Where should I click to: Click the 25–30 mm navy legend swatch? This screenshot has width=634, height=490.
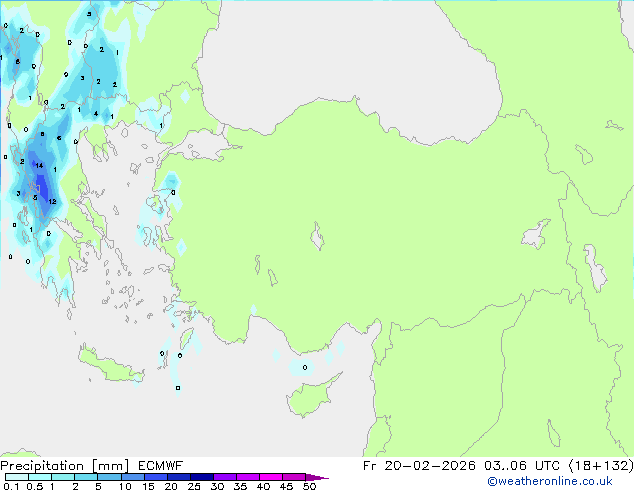tap(201, 477)
